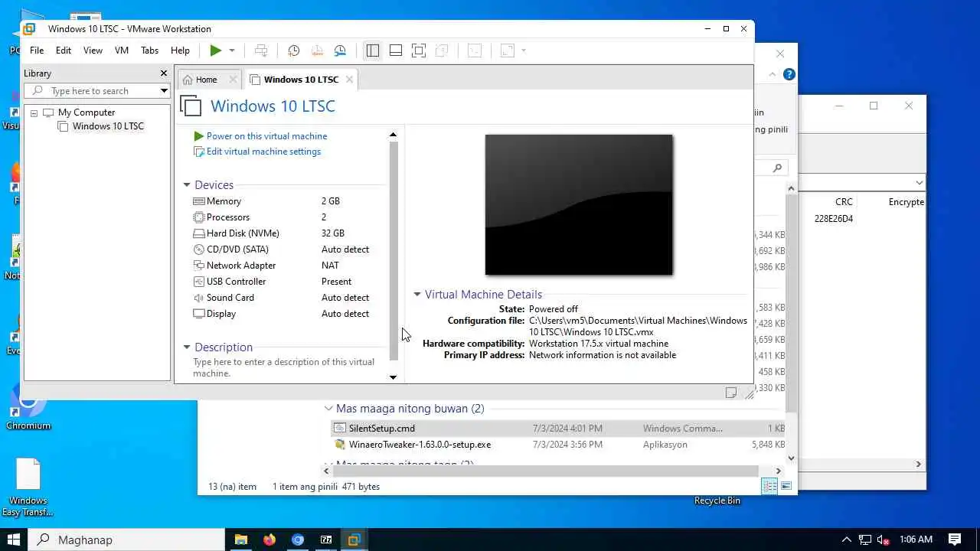This screenshot has width=980, height=551.
Task: Collapse the Devices section
Action: tap(186, 185)
